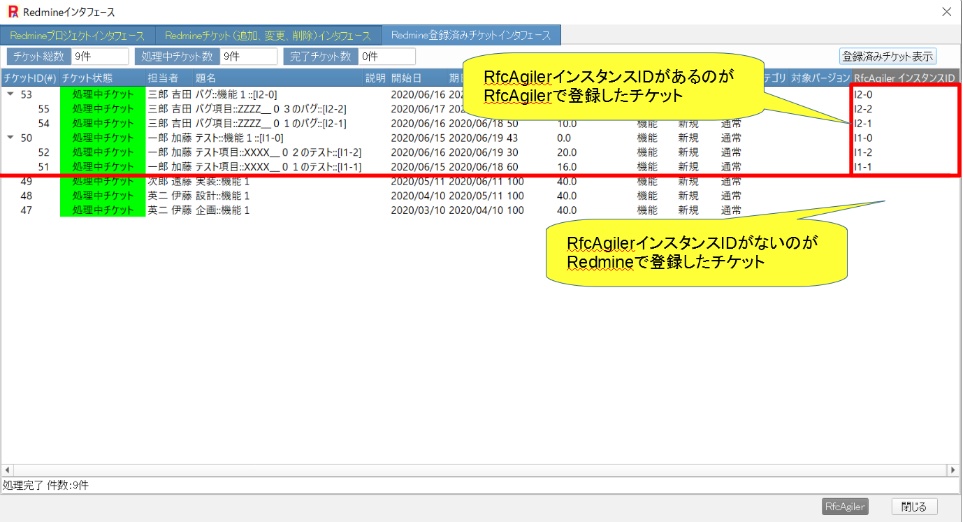Open Redmineチケット(追加、変更、削除)インタフェース tab
Screen dimensions: 963x522
click(x=268, y=36)
